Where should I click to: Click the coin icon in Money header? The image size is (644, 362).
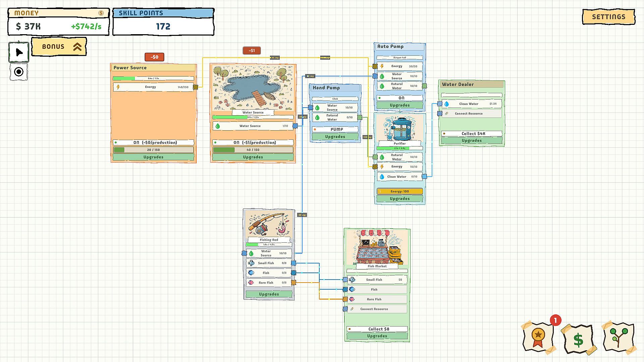[x=101, y=13]
